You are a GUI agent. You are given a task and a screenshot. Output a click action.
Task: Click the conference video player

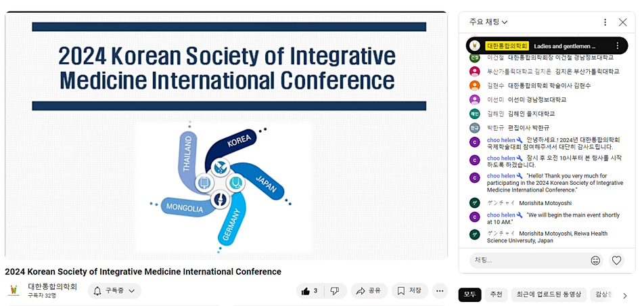coord(226,135)
